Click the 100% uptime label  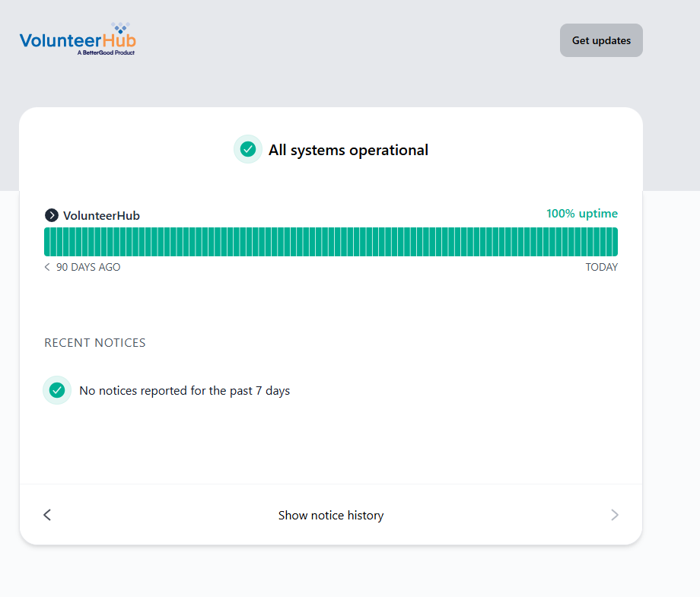(x=582, y=213)
